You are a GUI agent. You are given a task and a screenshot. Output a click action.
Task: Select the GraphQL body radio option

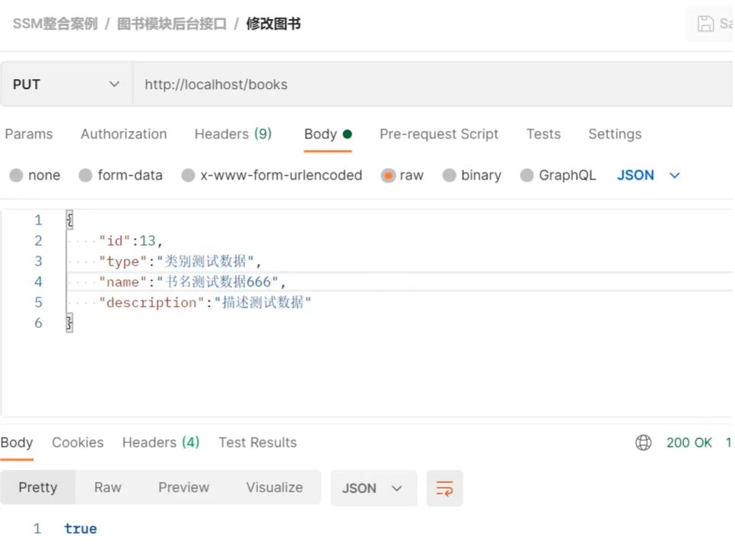[527, 176]
